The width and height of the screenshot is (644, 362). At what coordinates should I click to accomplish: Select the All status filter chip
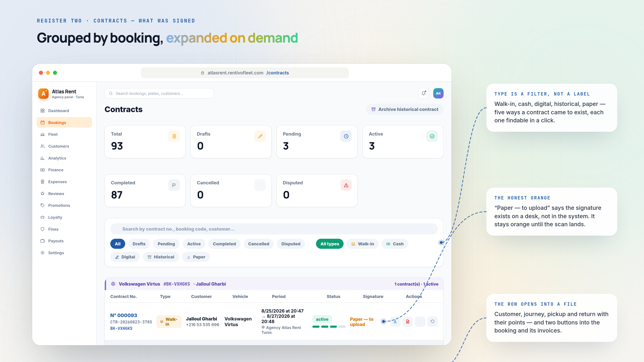click(118, 244)
